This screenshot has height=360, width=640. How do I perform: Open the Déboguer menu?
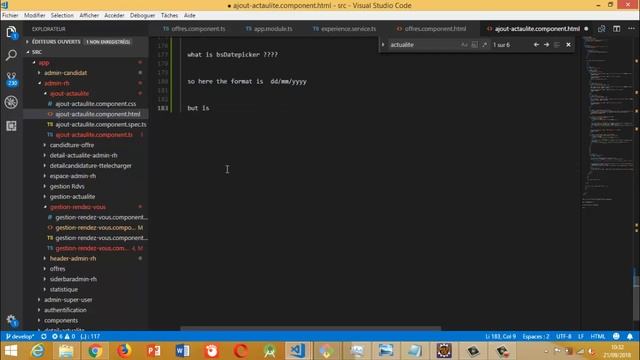click(x=142, y=15)
